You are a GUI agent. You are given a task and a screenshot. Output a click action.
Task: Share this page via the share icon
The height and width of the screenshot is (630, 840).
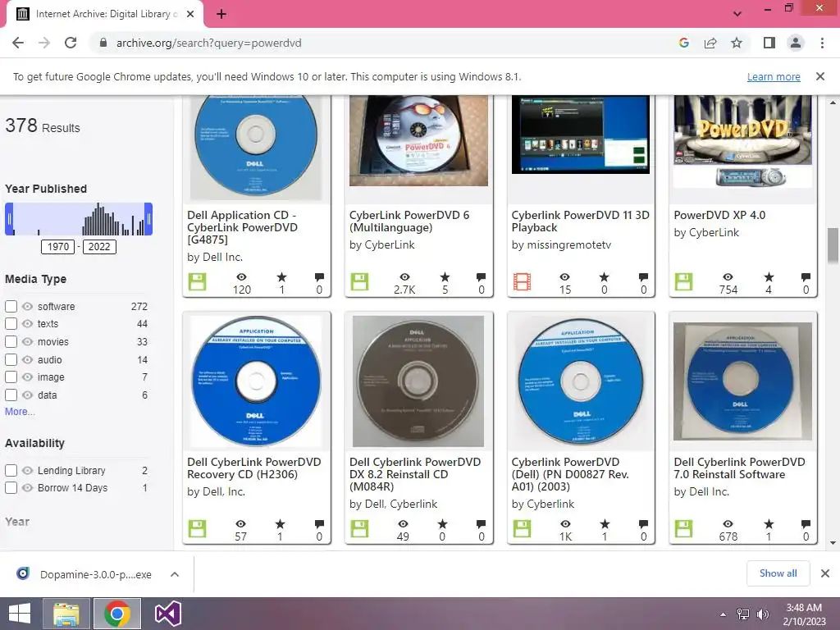coord(710,43)
